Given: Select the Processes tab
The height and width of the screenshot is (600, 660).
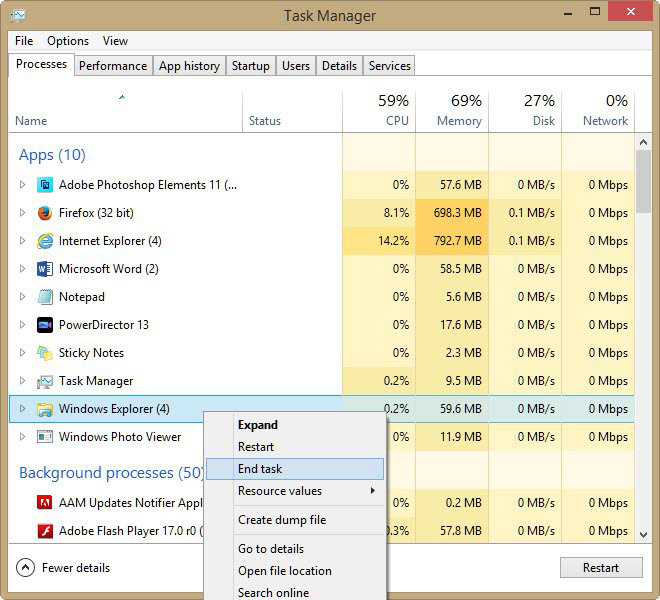Looking at the screenshot, I should pyautogui.click(x=41, y=64).
